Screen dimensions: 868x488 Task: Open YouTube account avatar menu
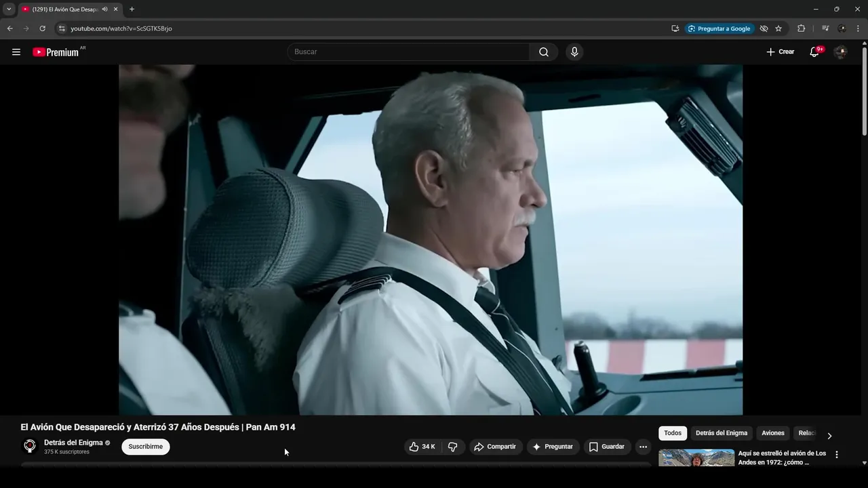tap(841, 52)
